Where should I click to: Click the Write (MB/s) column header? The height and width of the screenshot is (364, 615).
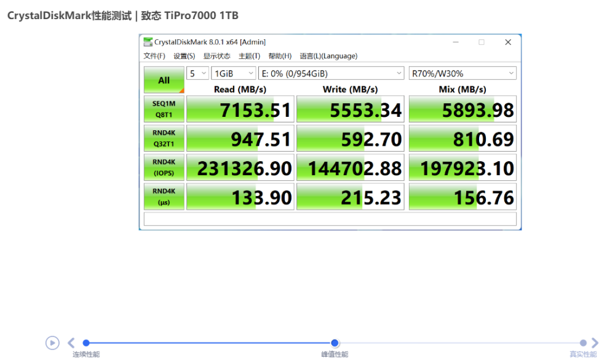point(351,89)
